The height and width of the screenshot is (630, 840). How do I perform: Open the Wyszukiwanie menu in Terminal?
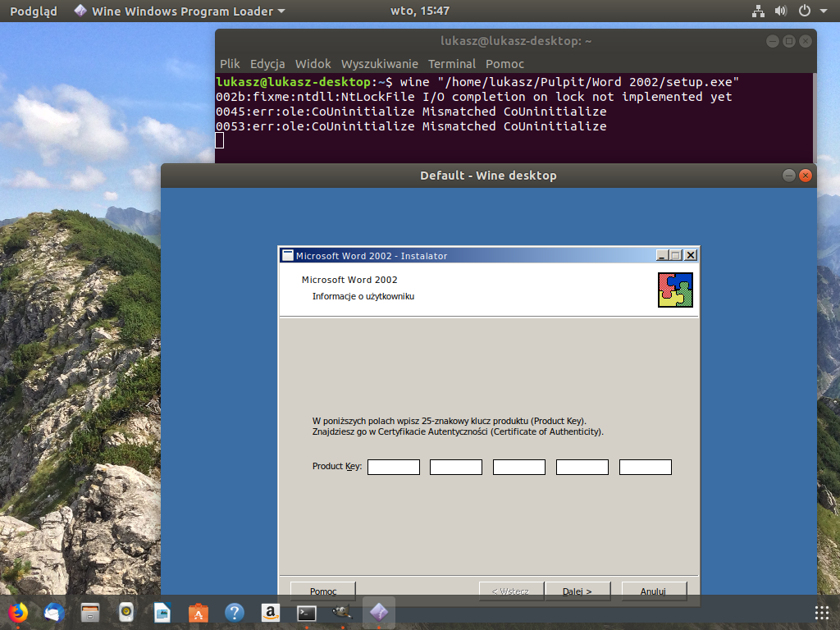[x=379, y=64]
